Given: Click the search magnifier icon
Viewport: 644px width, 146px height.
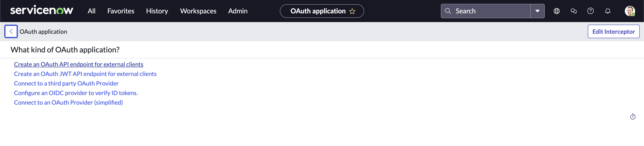Looking at the screenshot, I should click(x=448, y=11).
